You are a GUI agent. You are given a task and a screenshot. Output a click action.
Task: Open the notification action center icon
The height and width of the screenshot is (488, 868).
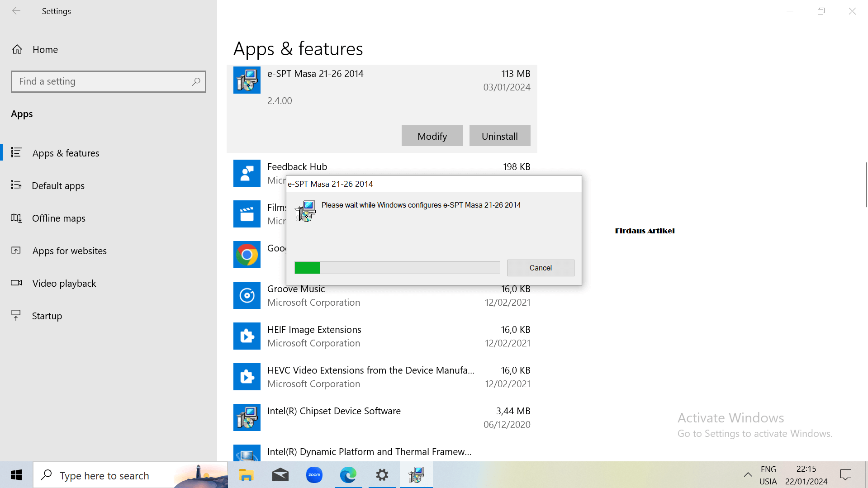pyautogui.click(x=846, y=475)
